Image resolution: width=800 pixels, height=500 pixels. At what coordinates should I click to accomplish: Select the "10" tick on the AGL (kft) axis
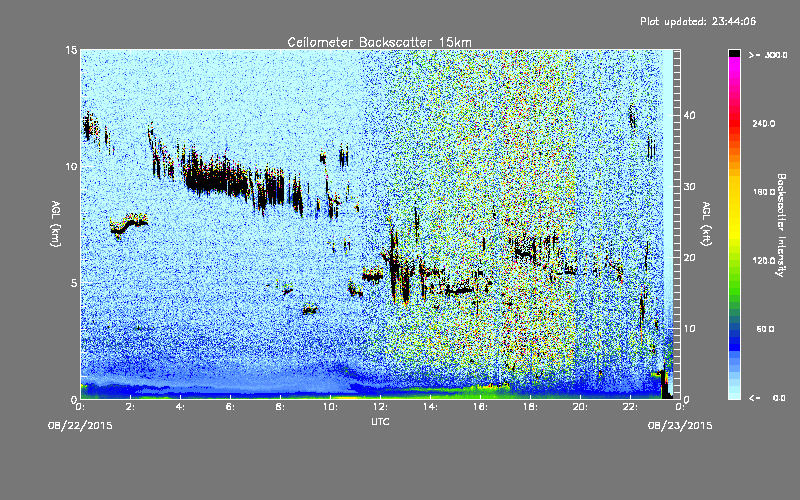689,329
